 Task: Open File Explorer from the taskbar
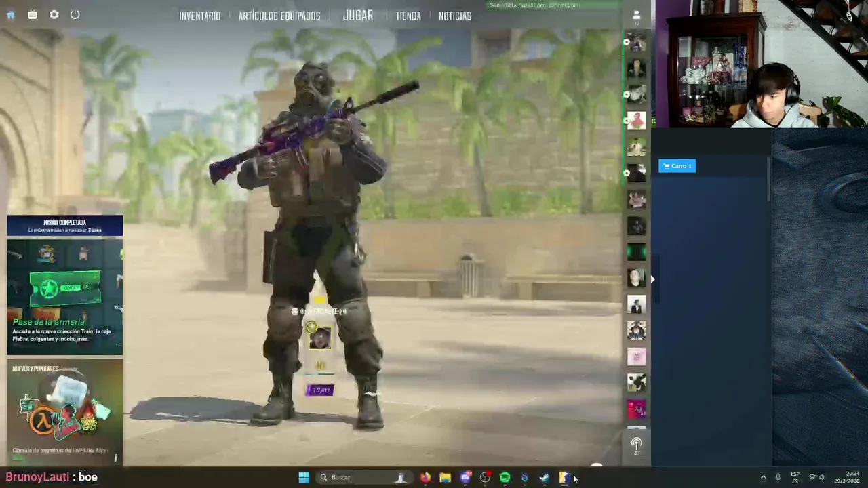pos(445,478)
